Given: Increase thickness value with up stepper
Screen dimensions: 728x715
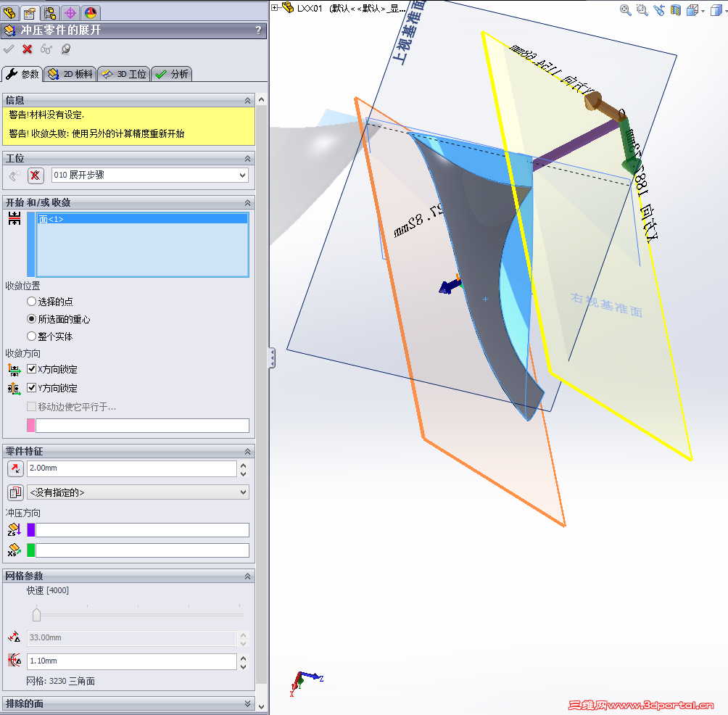Looking at the screenshot, I should click(244, 464).
